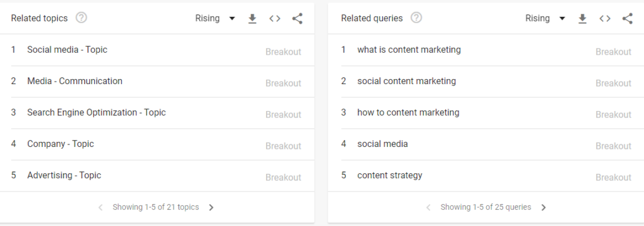
Task: Download Related topics data as CSV
Action: [253, 18]
